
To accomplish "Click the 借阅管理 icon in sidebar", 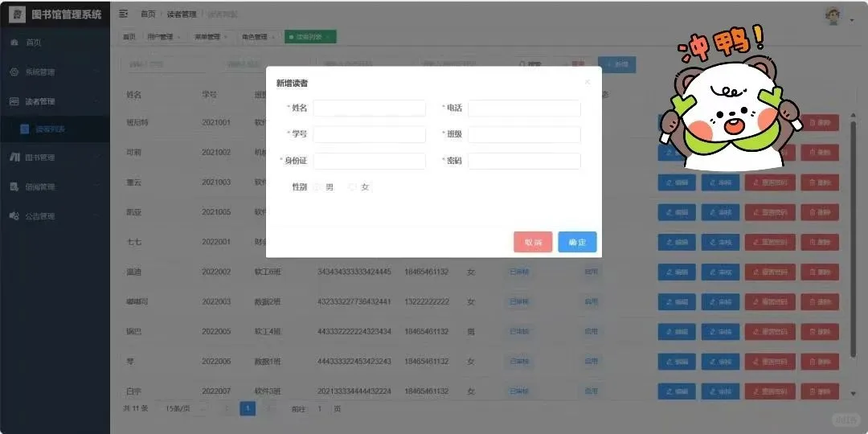I will [x=14, y=187].
